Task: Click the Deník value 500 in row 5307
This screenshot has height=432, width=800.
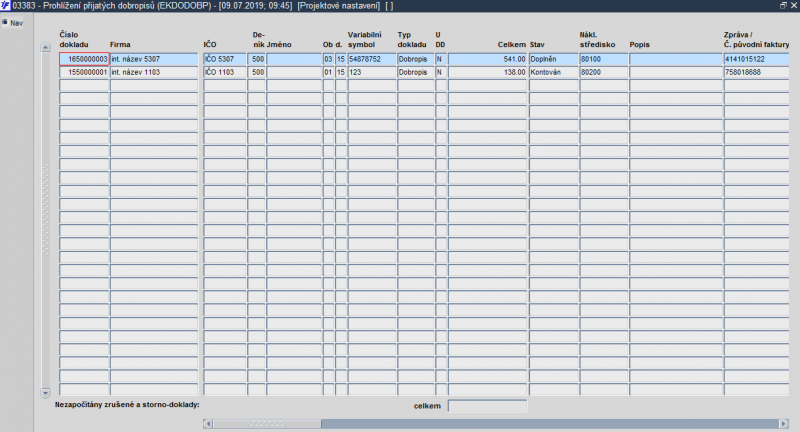Action: (x=257, y=59)
